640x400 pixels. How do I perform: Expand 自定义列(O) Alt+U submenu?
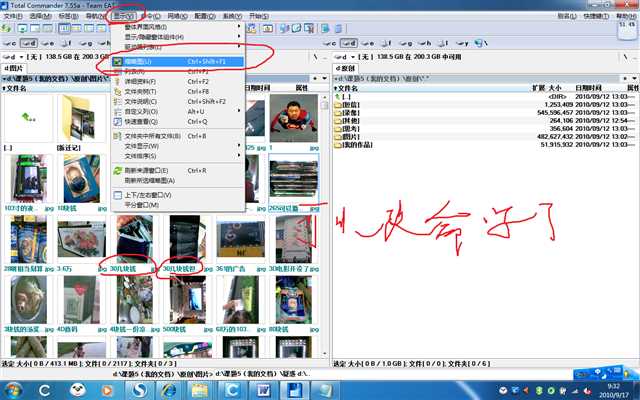pyautogui.click(x=178, y=111)
